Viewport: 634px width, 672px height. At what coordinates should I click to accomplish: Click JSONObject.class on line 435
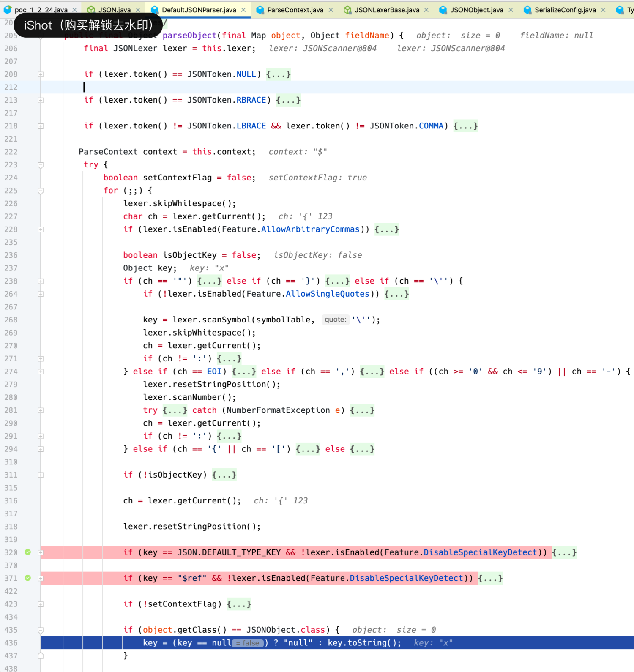click(x=286, y=630)
